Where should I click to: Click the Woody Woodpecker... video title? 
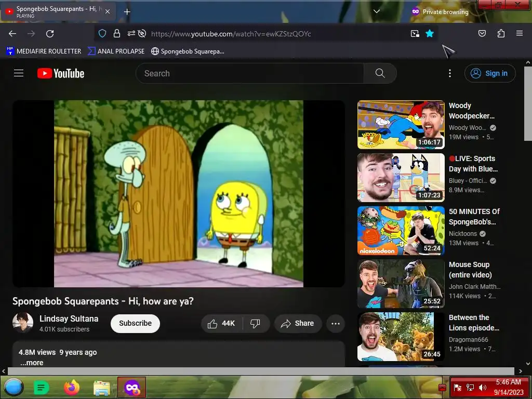pos(472,111)
